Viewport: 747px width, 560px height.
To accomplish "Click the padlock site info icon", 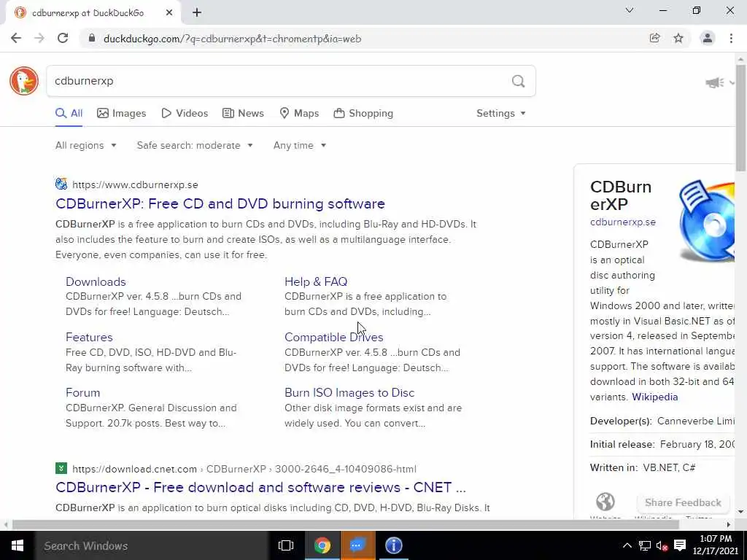I will pos(92,39).
